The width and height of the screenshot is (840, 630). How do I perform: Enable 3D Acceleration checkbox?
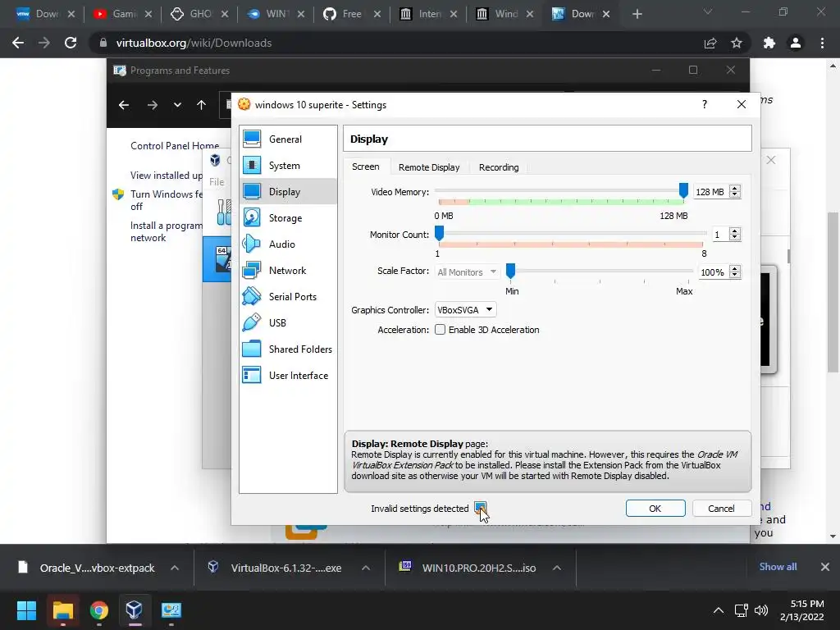click(440, 330)
